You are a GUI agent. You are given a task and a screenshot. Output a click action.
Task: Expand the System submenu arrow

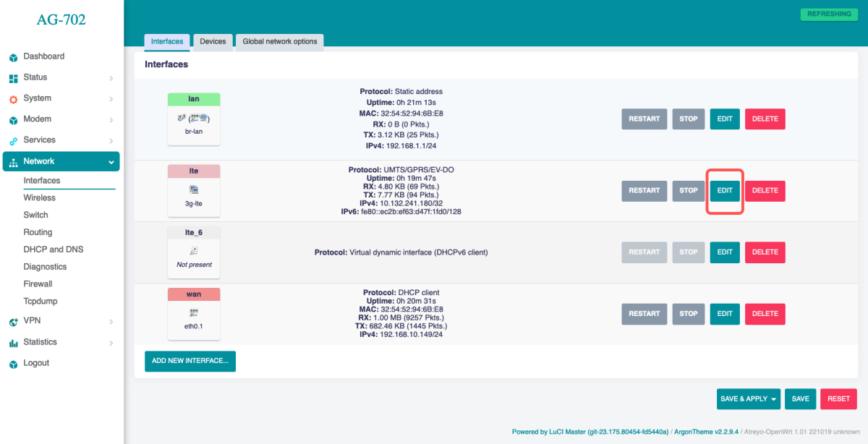(x=111, y=99)
